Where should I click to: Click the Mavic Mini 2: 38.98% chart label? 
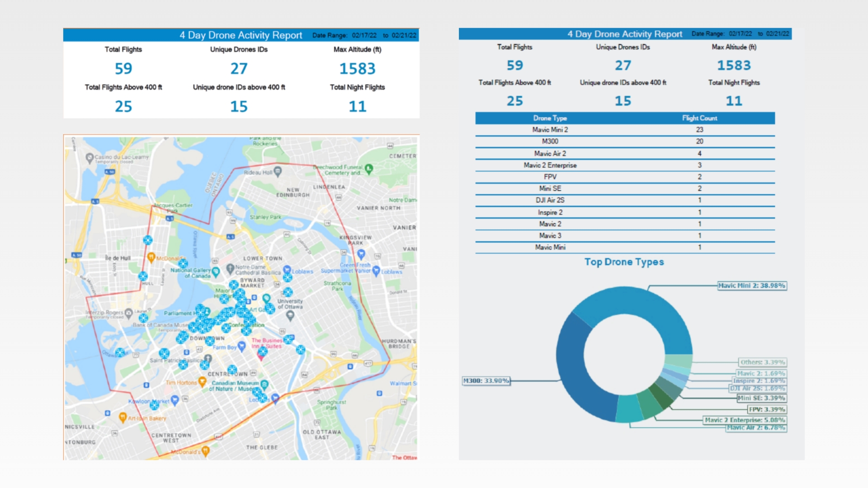click(752, 286)
